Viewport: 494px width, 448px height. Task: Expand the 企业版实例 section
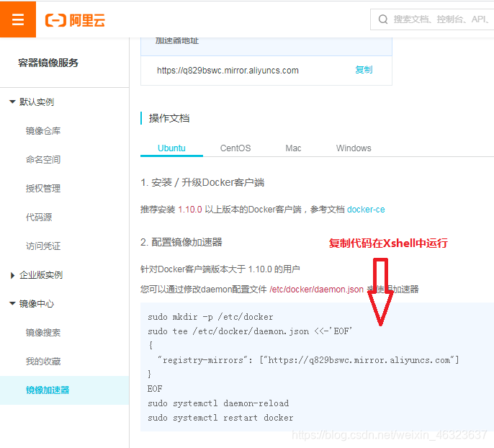click(x=12, y=275)
